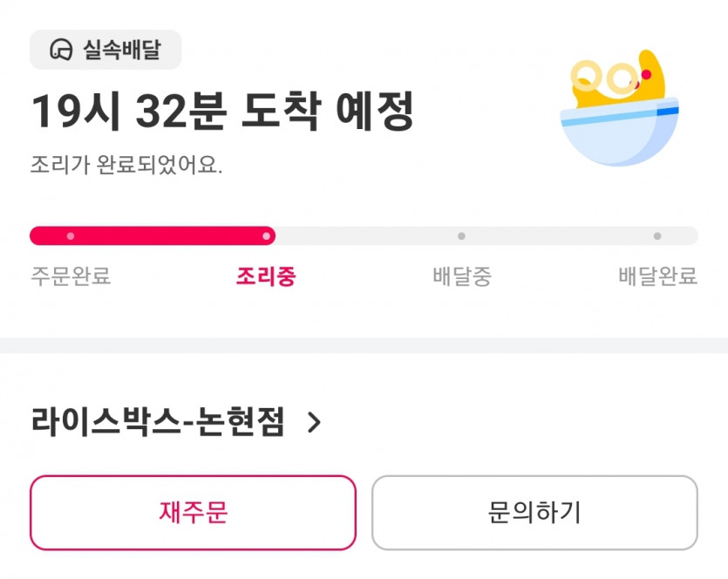Screen dimensions: 728x579
Task: Tap the food bowl illustration
Action: coord(621,111)
